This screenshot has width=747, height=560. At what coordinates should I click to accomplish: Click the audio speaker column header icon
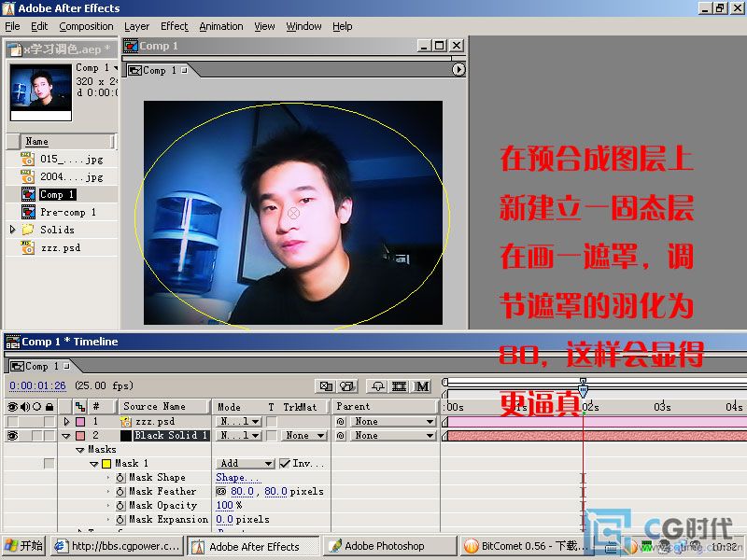pos(25,407)
